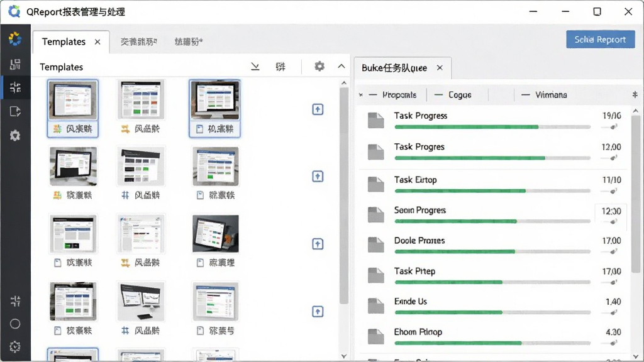Open the bottom cog icon in the sidebar
Screen dimensions: 644x362
tap(15, 347)
